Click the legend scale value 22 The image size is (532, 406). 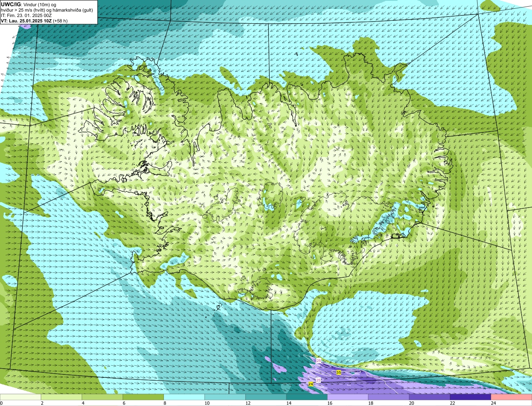453,403
